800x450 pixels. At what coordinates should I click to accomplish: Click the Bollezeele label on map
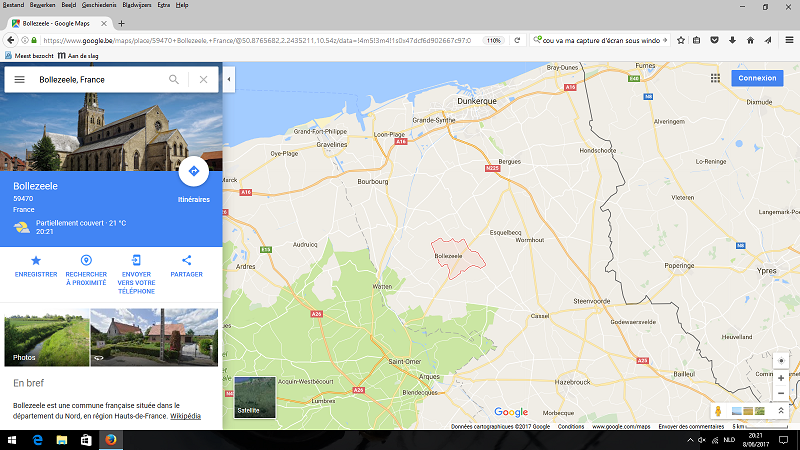448,256
